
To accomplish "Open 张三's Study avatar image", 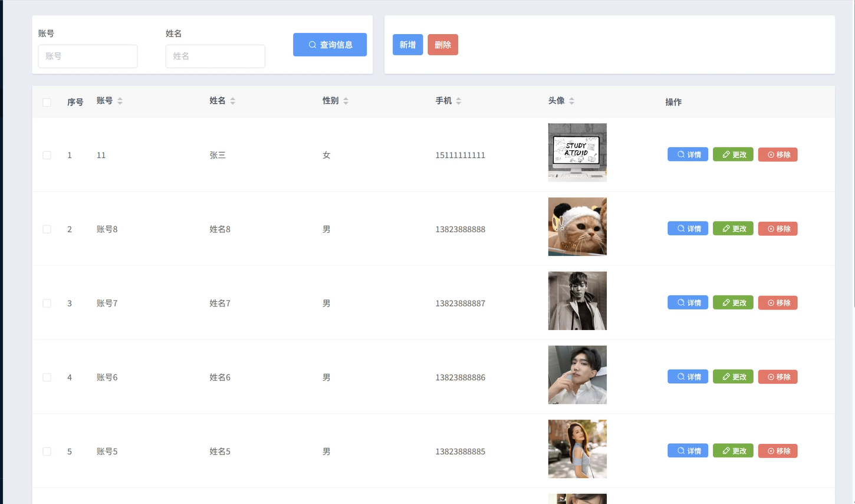I will tap(577, 153).
